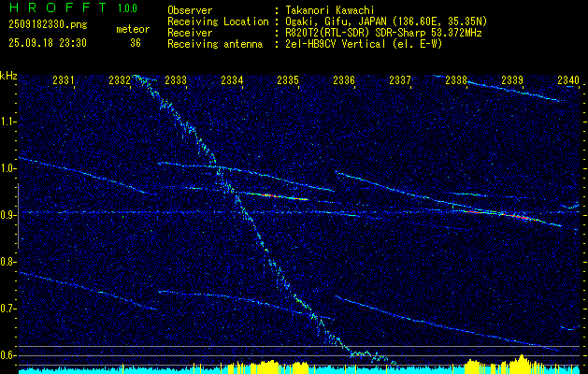Click the 2el-HB9CV Vertical antenna text

(364, 44)
